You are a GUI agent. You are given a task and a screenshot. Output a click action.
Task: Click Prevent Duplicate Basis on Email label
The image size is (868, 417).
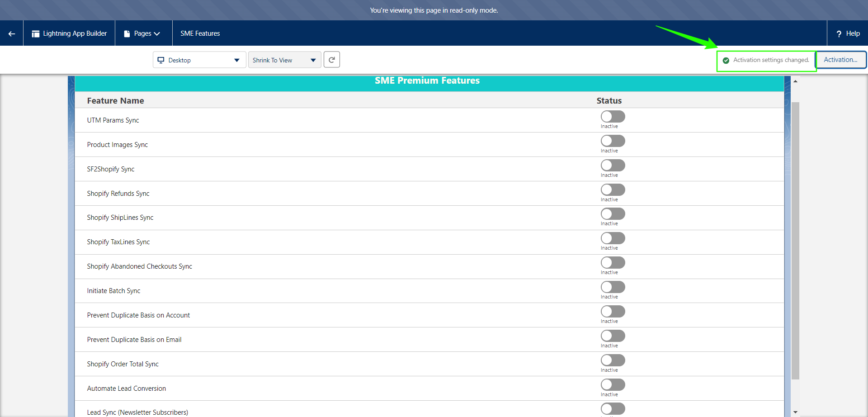pos(134,340)
